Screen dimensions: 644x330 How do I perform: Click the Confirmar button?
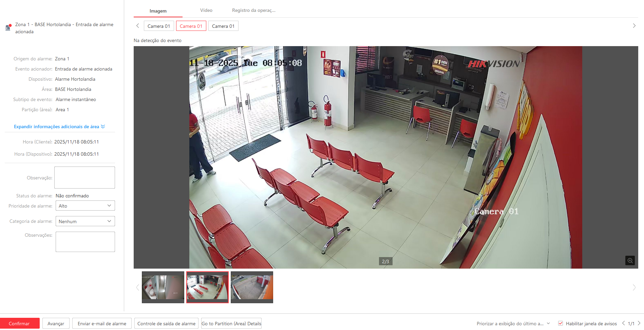click(19, 324)
